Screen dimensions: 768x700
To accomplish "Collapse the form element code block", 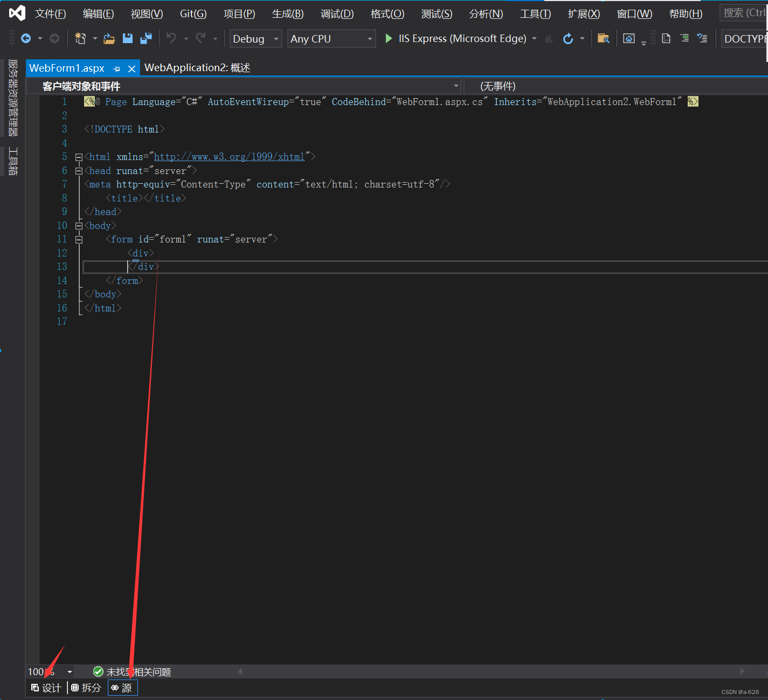I will [x=79, y=239].
